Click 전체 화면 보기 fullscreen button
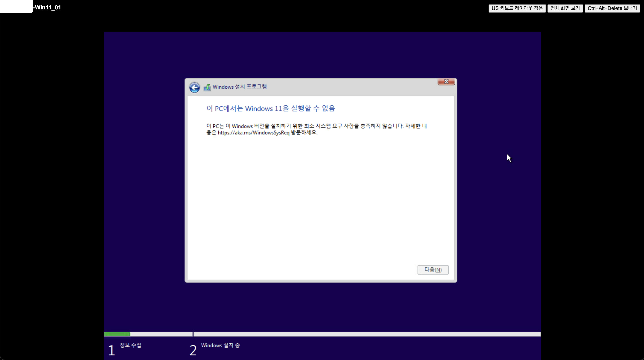 click(x=565, y=8)
